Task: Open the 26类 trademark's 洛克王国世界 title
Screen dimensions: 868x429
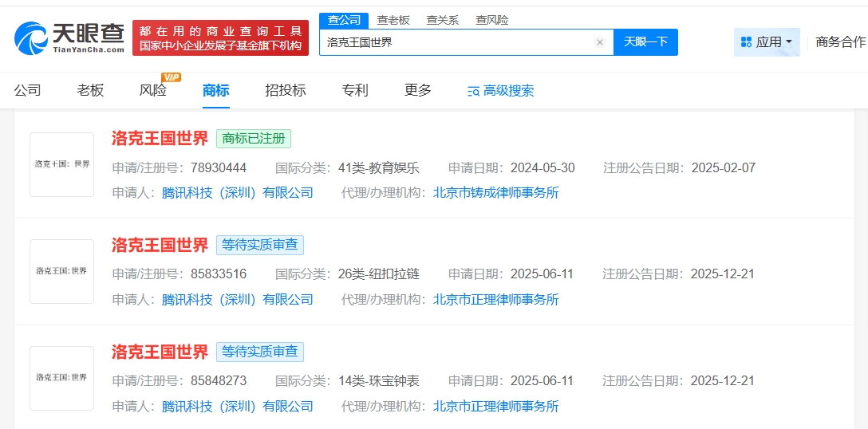Action: click(x=160, y=245)
